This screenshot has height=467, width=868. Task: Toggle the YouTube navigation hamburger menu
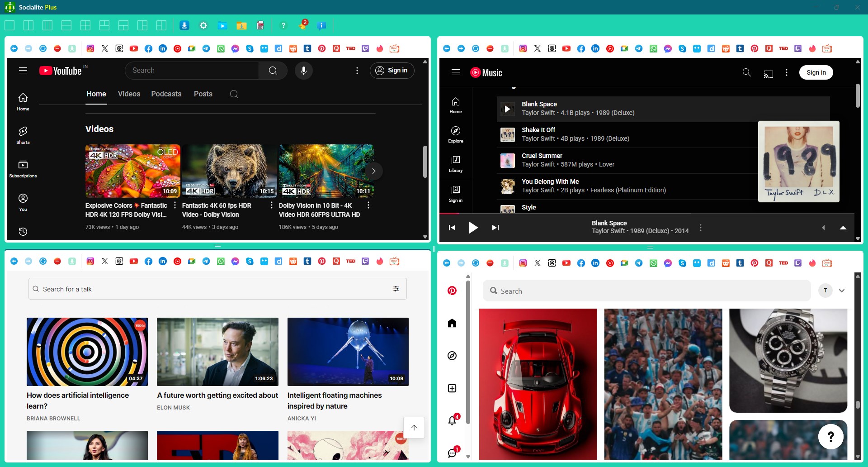[23, 71]
